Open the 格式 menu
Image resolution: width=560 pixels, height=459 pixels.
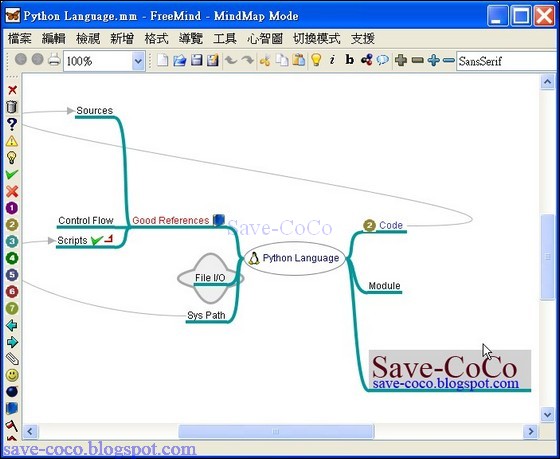156,38
